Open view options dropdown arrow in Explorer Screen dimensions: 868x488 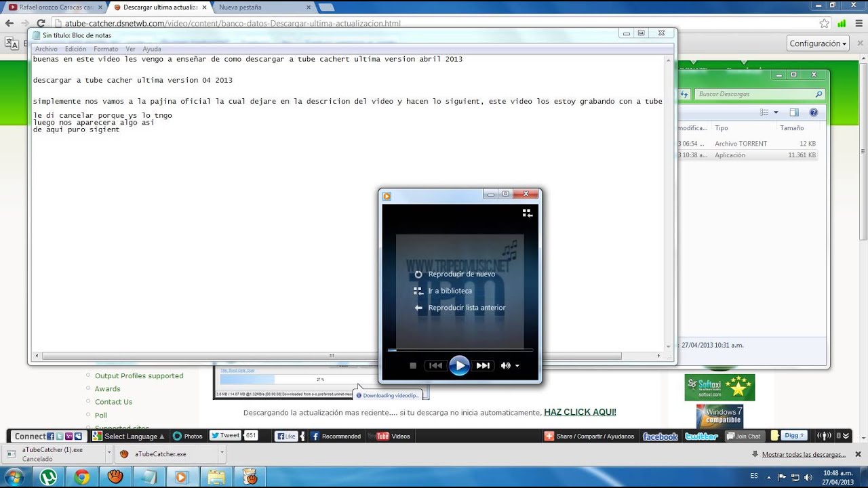click(776, 113)
